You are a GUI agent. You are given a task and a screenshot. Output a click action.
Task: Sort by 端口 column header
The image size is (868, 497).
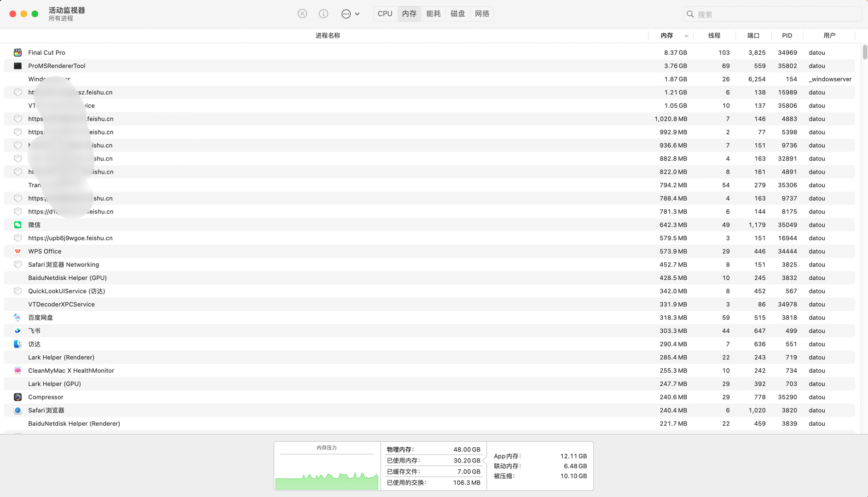[x=753, y=35]
